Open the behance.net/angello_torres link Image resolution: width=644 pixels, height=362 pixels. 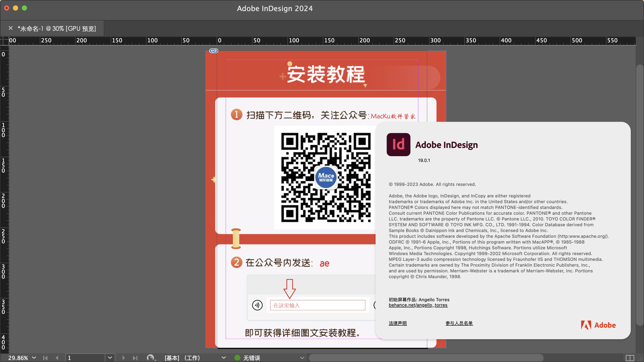[x=418, y=305]
